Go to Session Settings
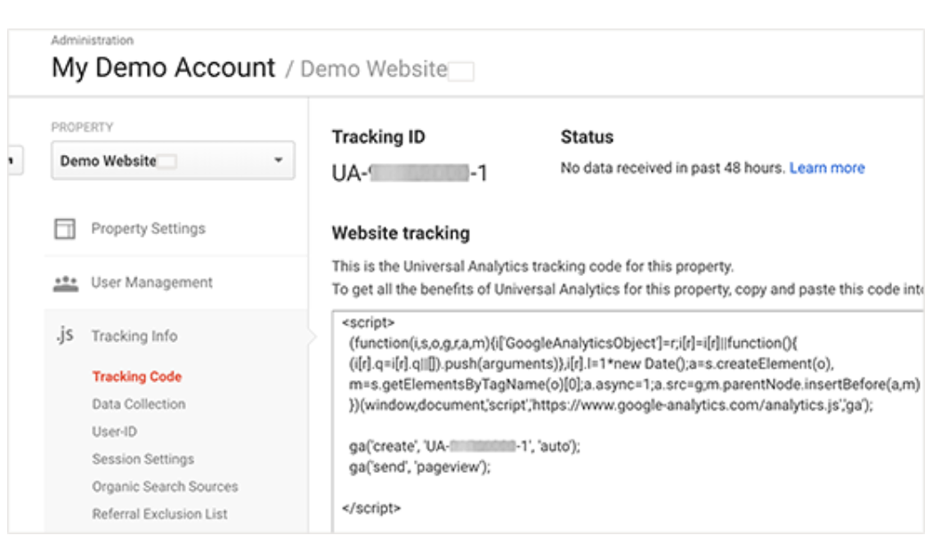This screenshot has height=560, width=933. coord(142,459)
